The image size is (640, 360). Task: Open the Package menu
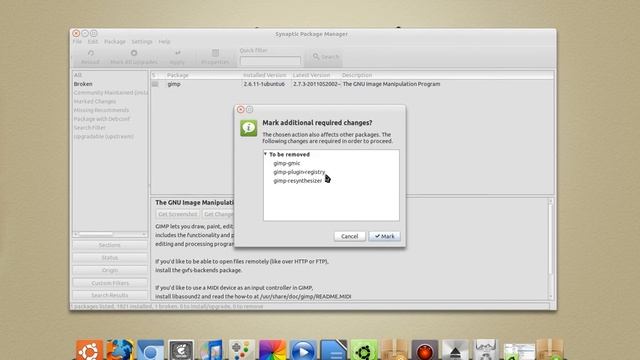(115, 42)
